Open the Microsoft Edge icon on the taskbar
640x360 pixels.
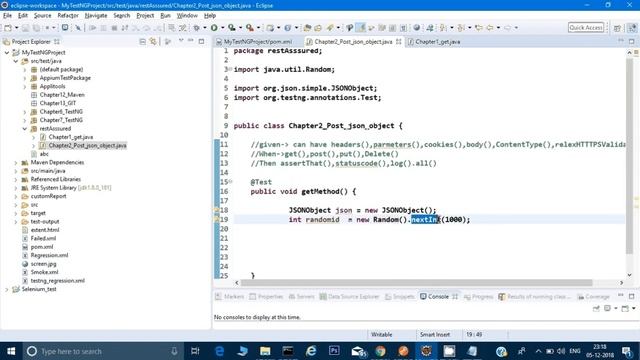pos(219,351)
